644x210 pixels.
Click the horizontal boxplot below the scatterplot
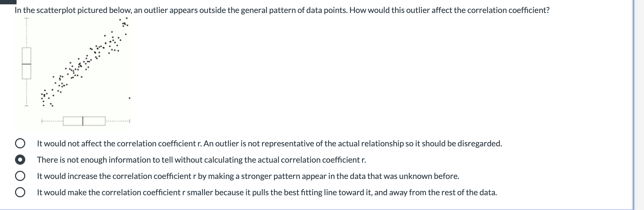[84, 121]
